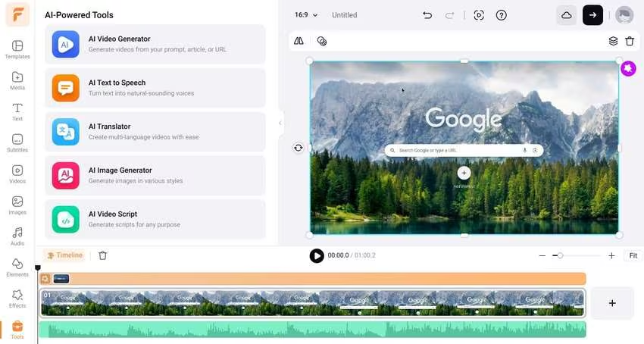
Task: Launch AI Translator tool
Action: (155, 132)
